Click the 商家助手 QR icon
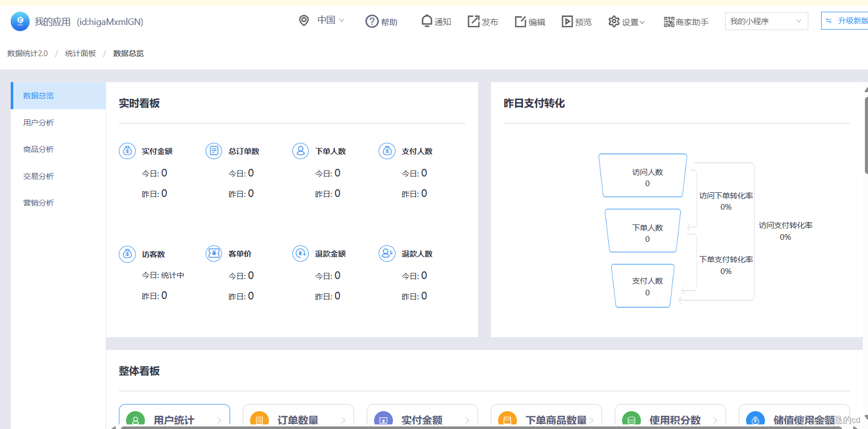The image size is (868, 429). [x=669, y=22]
